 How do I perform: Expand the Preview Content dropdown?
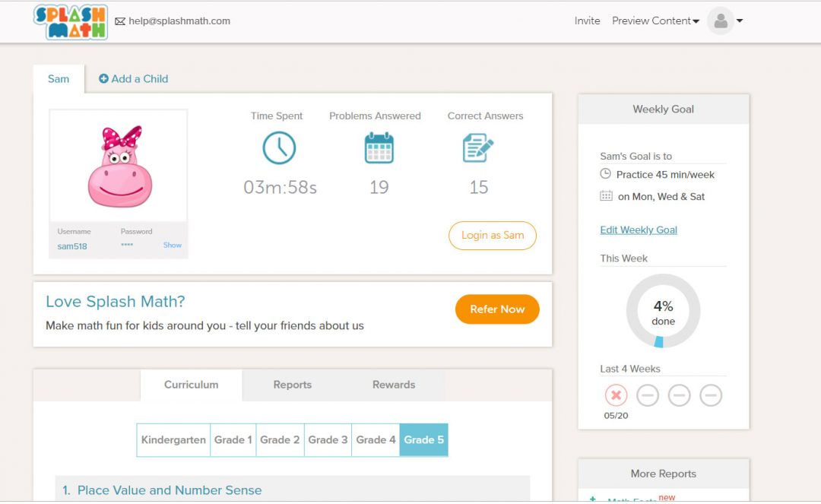[655, 21]
